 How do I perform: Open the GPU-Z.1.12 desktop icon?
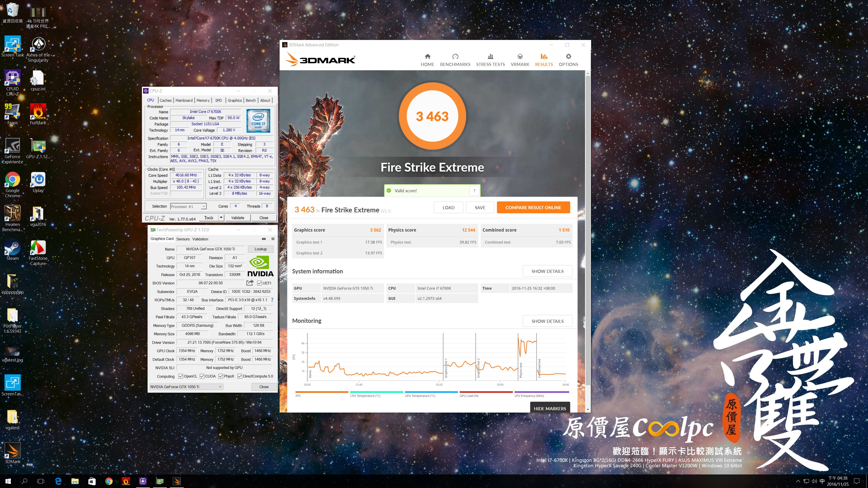click(x=38, y=148)
